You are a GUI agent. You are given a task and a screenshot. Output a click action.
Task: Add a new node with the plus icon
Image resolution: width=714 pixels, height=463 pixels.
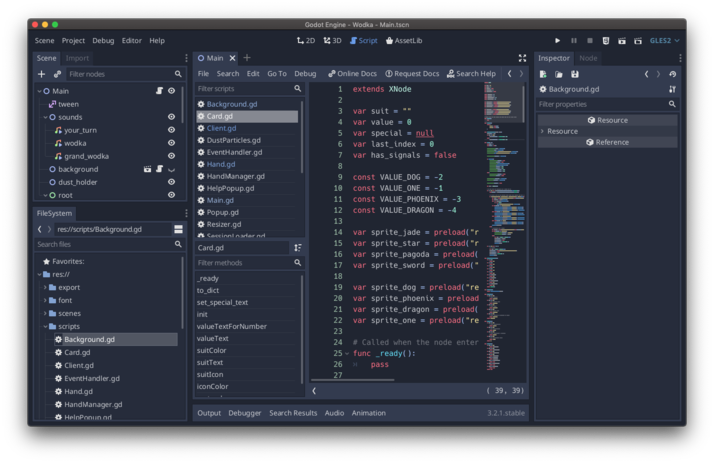point(41,74)
